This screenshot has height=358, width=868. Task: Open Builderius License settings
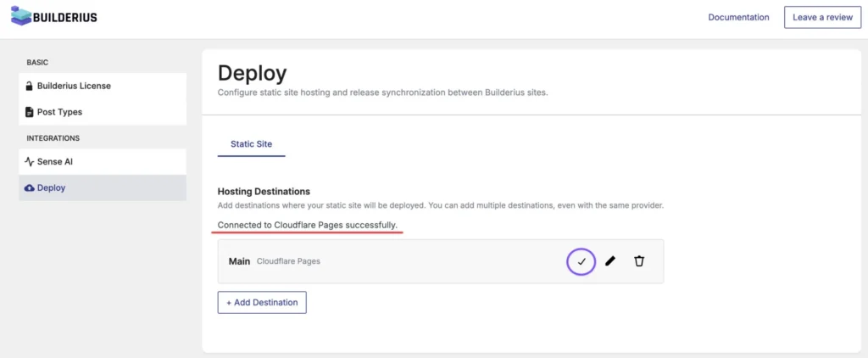[x=103, y=86]
